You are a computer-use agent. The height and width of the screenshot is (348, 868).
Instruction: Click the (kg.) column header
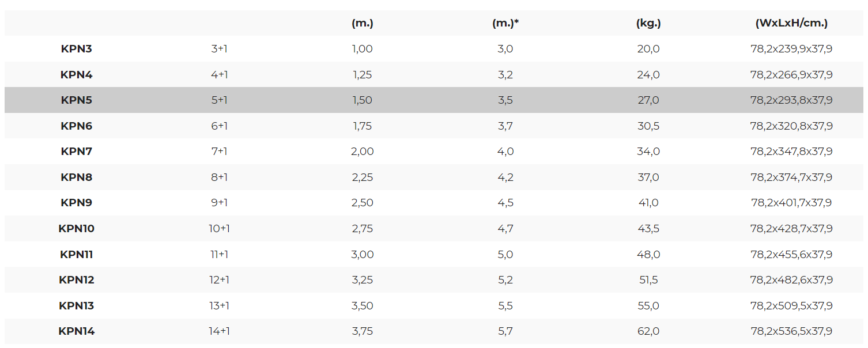point(648,24)
